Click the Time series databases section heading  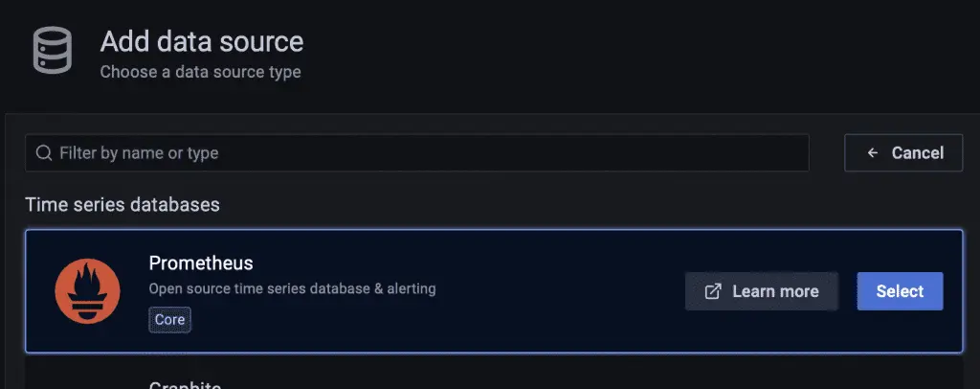tap(122, 204)
